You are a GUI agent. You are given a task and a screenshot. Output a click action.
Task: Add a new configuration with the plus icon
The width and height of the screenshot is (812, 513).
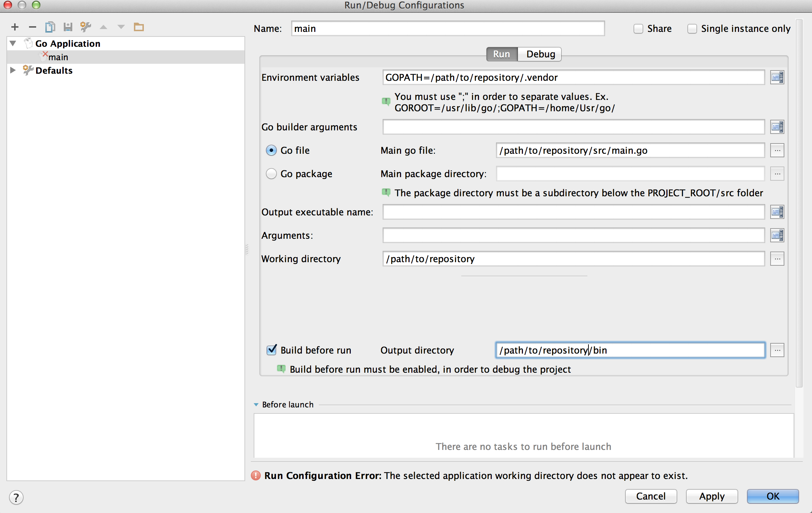15,27
